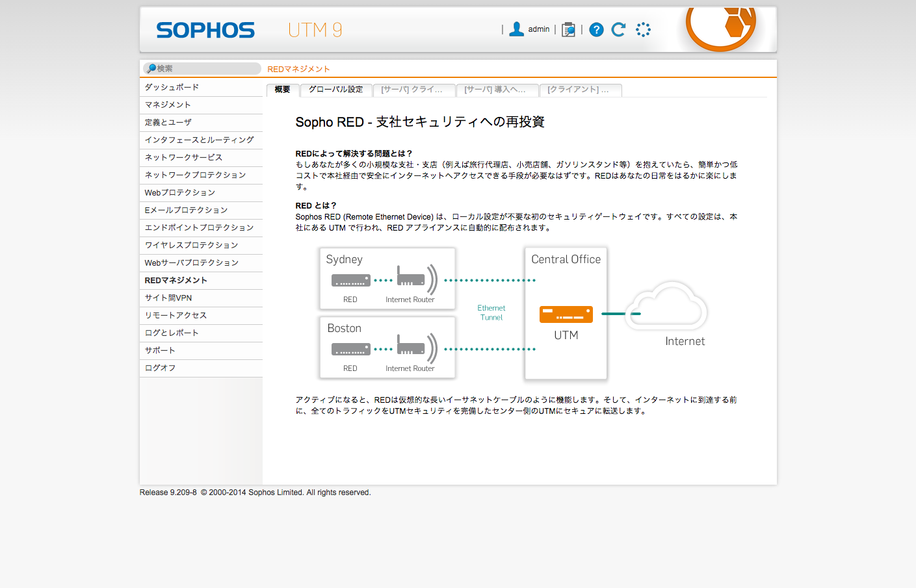Click the Boston Internet Router icon
The height and width of the screenshot is (588, 916).
pos(417,347)
